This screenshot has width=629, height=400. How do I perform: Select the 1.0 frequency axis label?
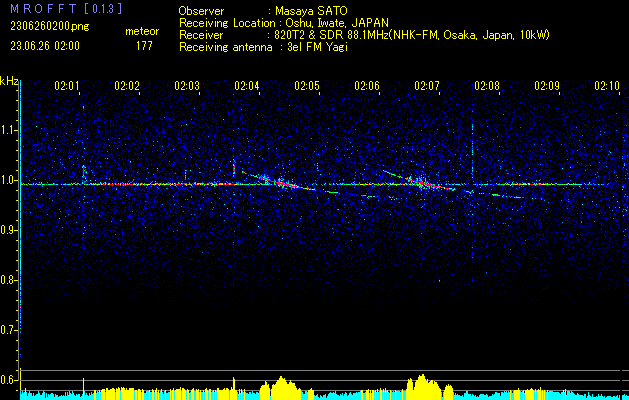[9, 180]
